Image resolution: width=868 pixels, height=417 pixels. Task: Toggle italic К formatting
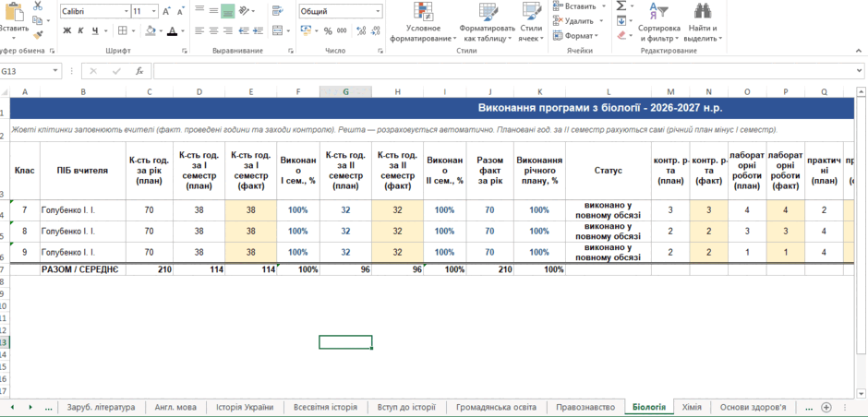click(x=81, y=30)
